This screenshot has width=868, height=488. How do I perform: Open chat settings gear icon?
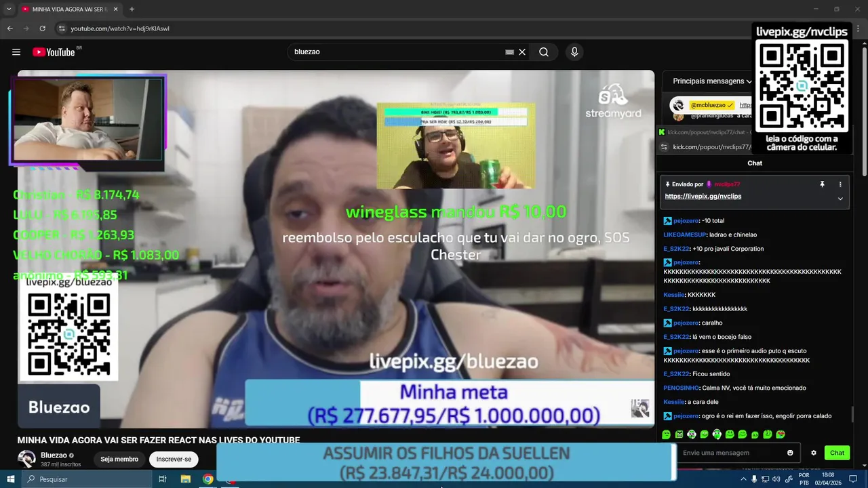pos(814,453)
